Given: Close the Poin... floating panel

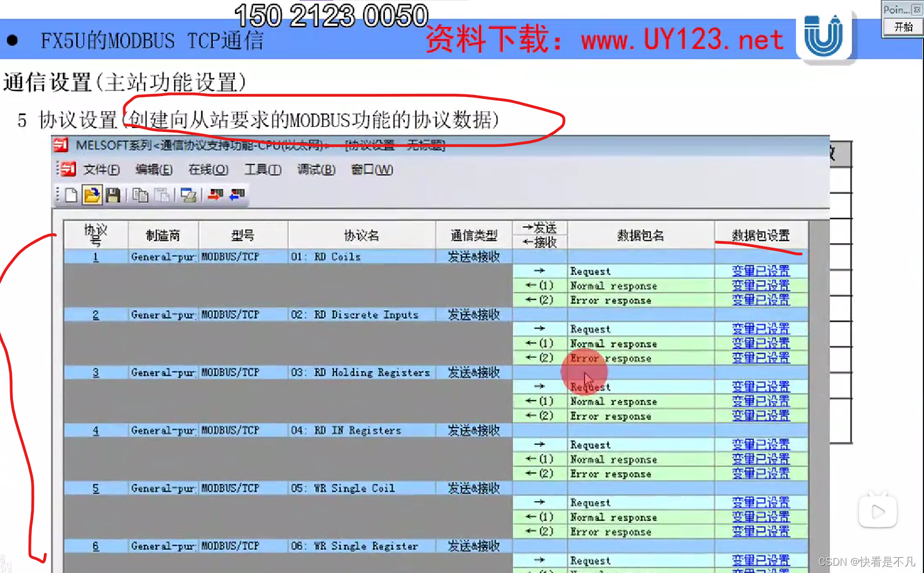Looking at the screenshot, I should [x=917, y=10].
